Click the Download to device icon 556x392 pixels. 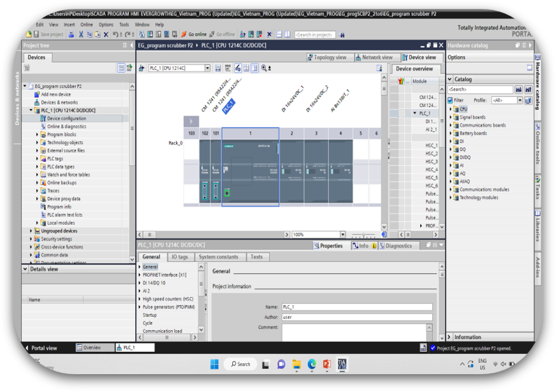[150, 34]
